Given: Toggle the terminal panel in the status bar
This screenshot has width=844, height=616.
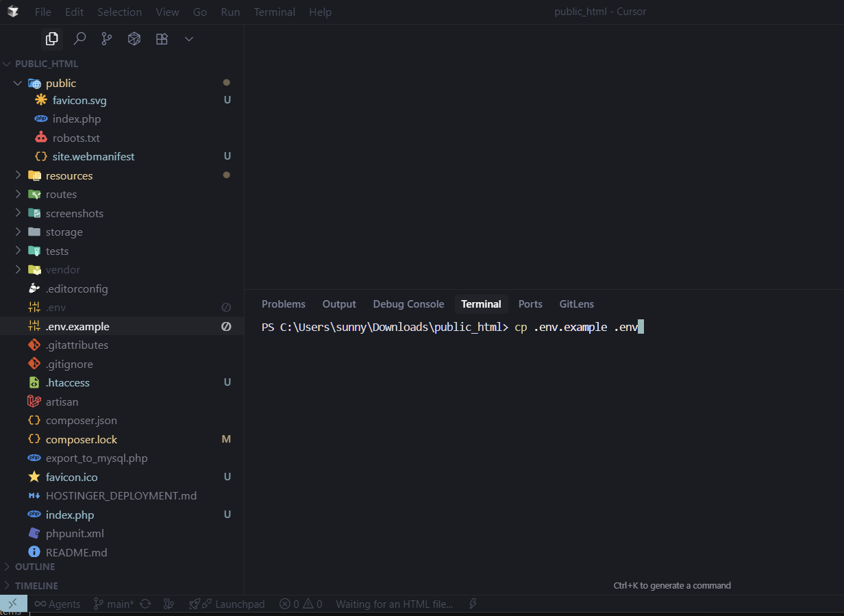Looking at the screenshot, I should point(14,604).
